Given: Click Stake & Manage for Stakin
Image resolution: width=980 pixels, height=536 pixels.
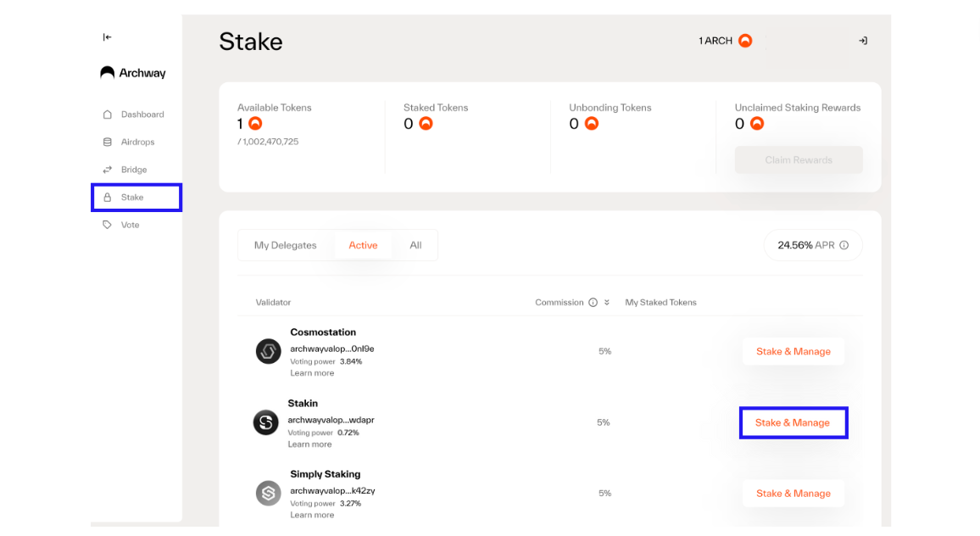Looking at the screenshot, I should point(793,423).
